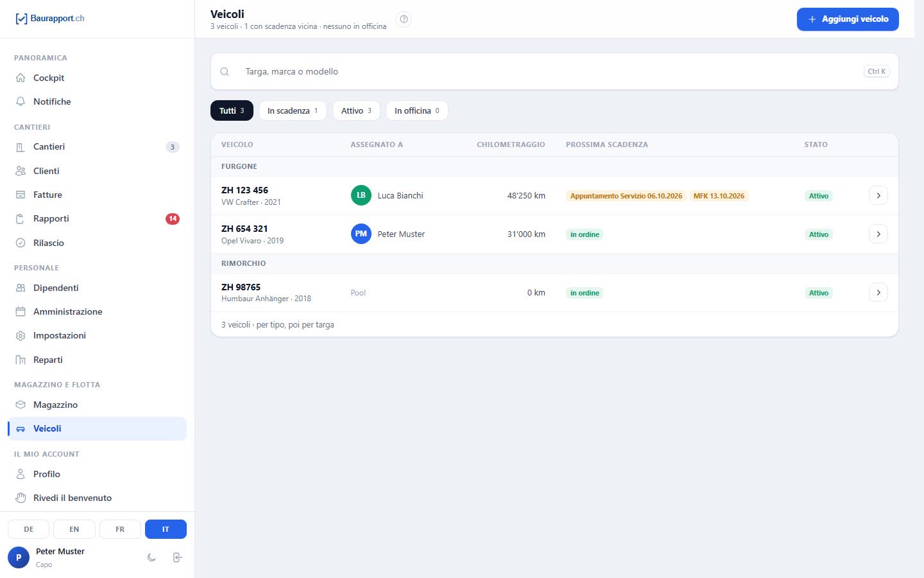Viewport: 924px width, 578px height.
Task: Click the MFK 13.10.2026 badge
Action: pos(719,196)
